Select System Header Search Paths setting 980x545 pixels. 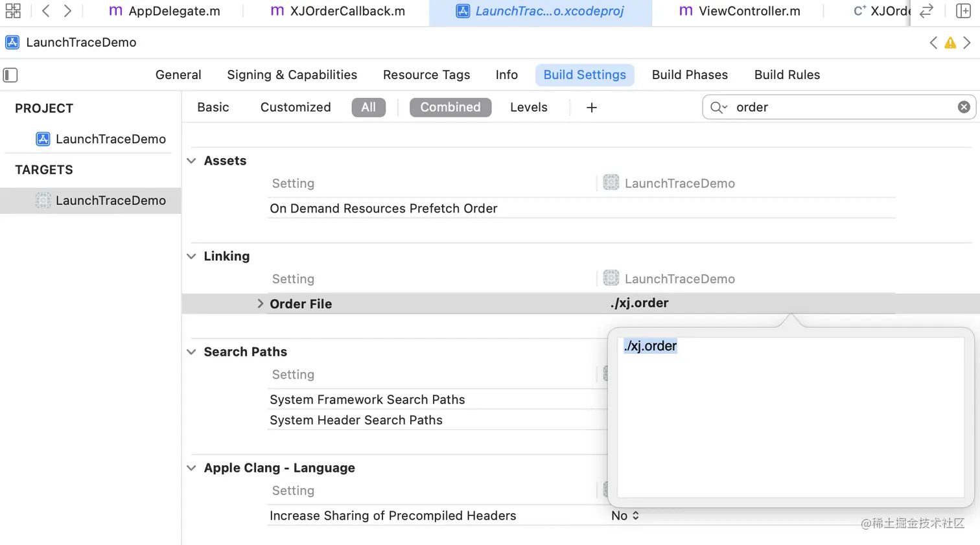click(x=356, y=420)
